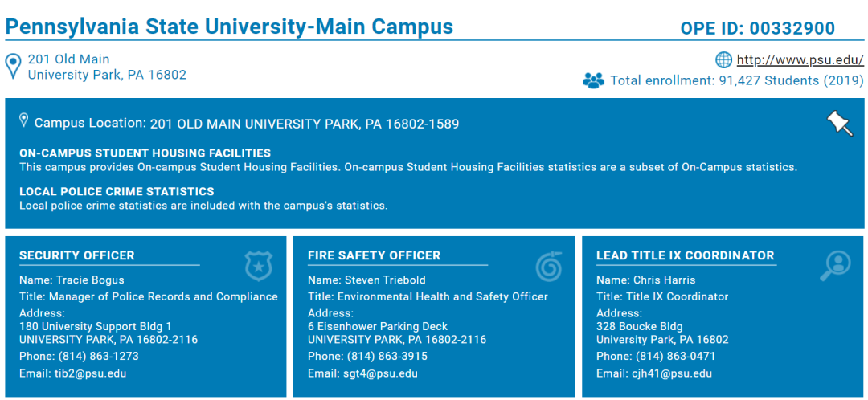868x400 pixels.
Task: Click the Fire Safety Officer heading
Action: [x=374, y=255]
